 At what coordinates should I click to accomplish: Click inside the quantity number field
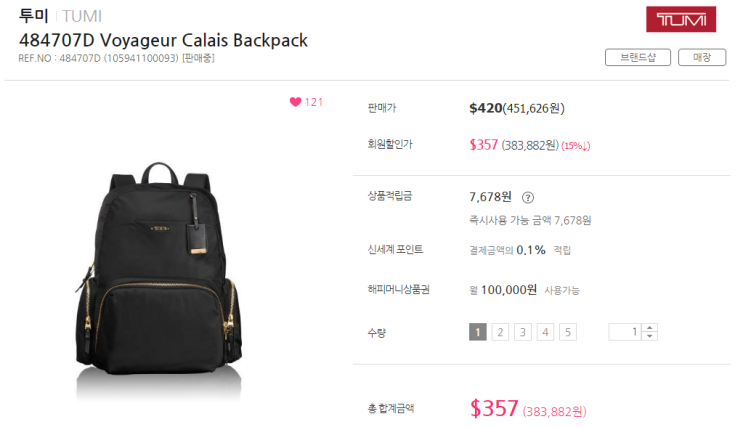click(625, 332)
